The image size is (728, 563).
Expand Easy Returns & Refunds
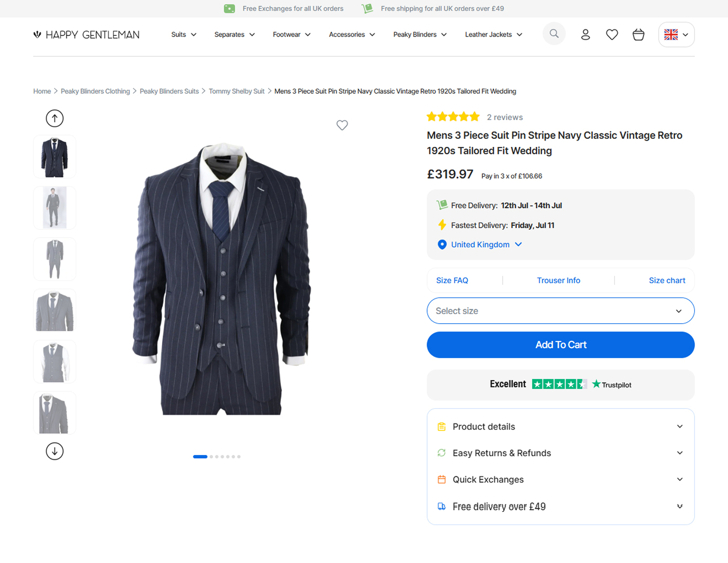pos(561,453)
